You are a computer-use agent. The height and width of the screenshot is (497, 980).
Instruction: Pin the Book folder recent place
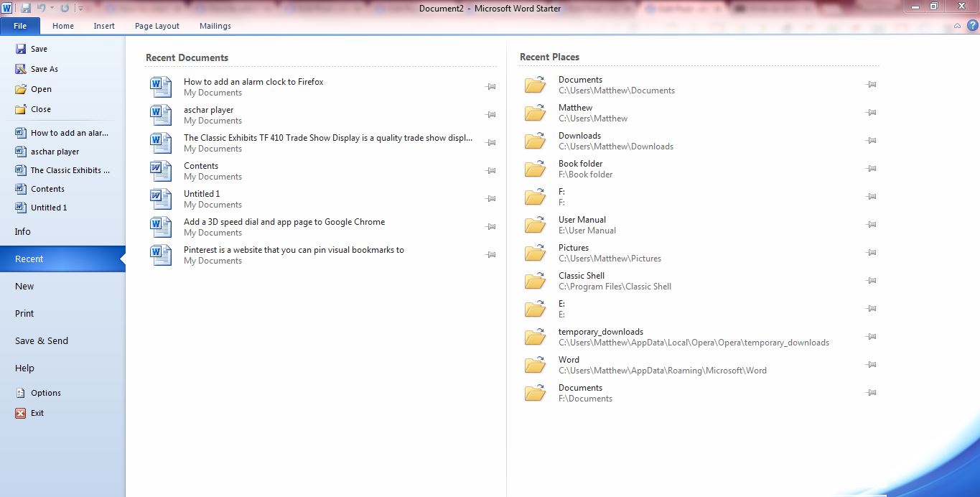872,169
